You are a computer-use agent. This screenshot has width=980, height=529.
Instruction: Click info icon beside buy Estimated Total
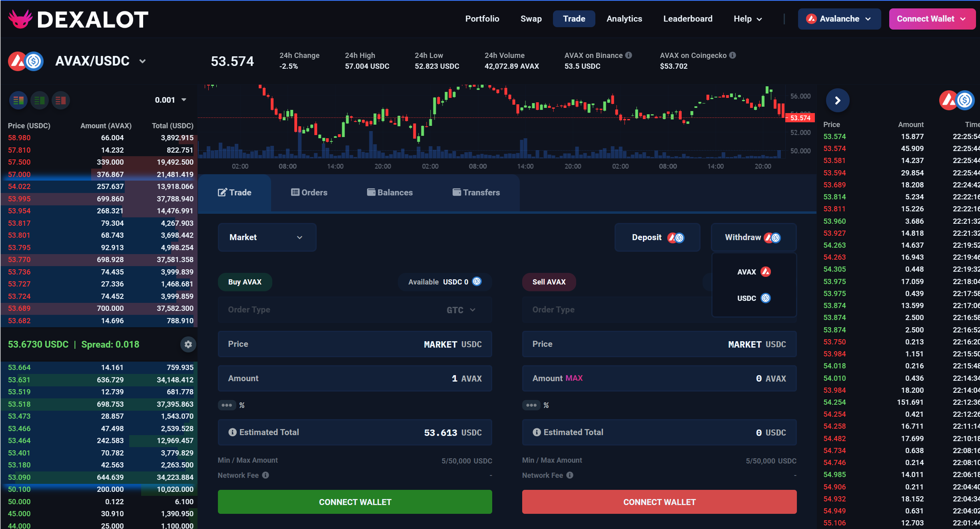(232, 432)
